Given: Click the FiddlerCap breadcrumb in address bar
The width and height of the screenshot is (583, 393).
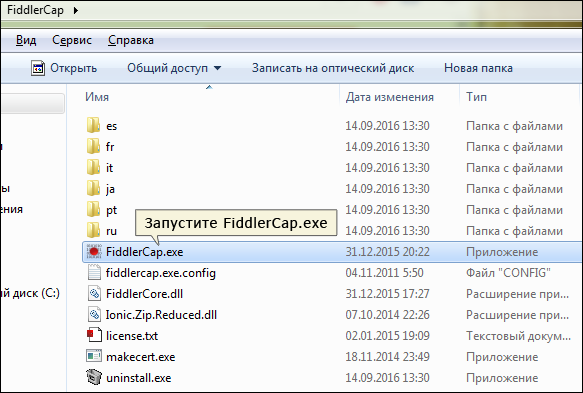Looking at the screenshot, I should click(x=35, y=10).
